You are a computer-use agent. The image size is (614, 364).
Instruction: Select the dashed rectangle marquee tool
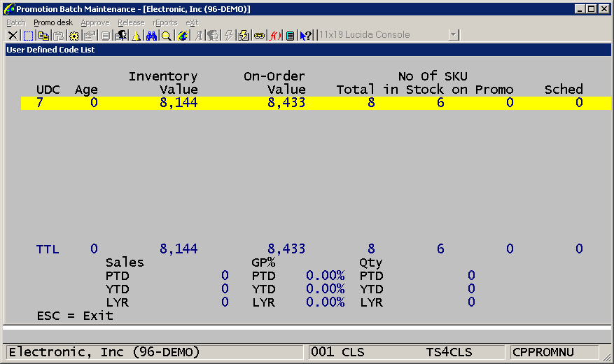pos(28,36)
